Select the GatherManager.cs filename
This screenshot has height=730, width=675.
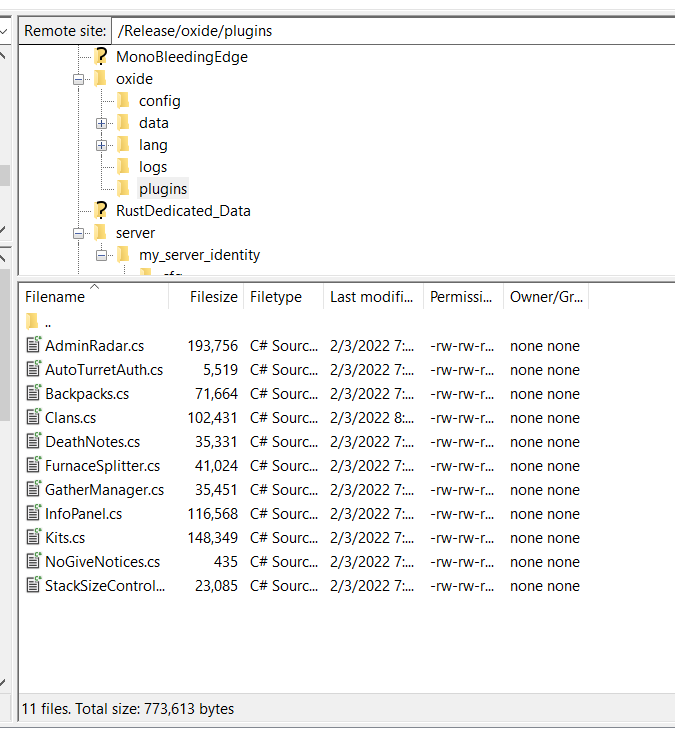(x=105, y=490)
